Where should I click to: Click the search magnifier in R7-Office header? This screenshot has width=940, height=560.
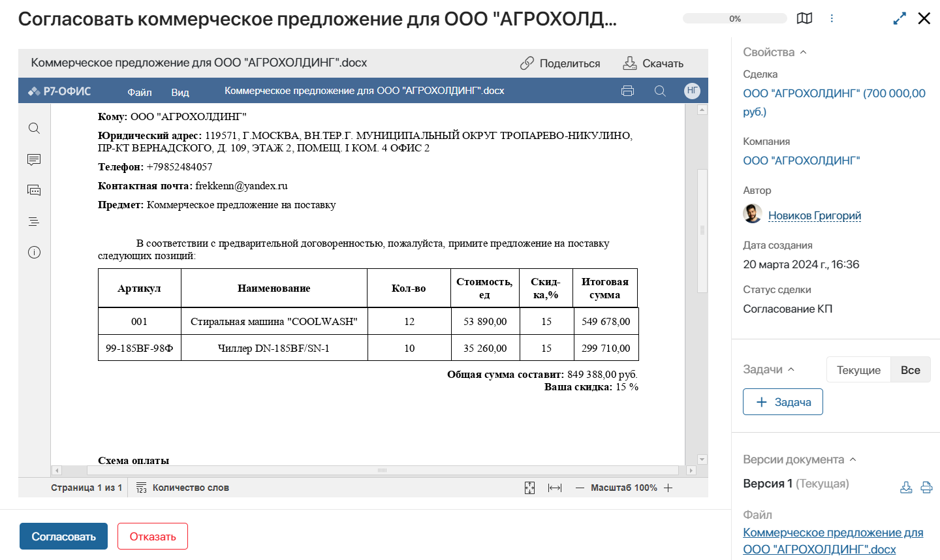pyautogui.click(x=660, y=91)
